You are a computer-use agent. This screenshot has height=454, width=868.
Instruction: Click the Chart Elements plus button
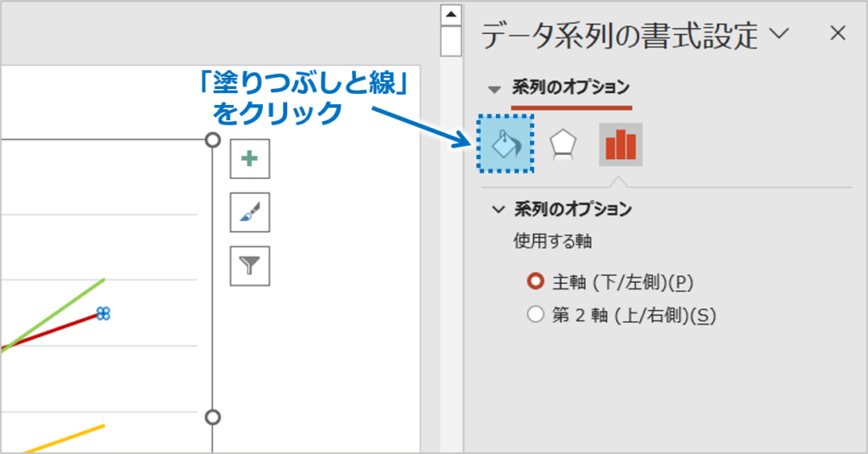(250, 158)
